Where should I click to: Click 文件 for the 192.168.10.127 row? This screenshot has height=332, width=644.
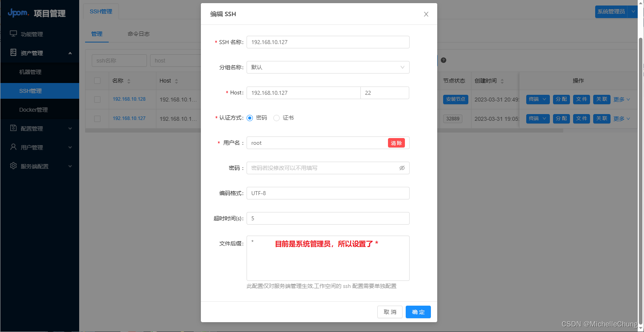point(581,118)
